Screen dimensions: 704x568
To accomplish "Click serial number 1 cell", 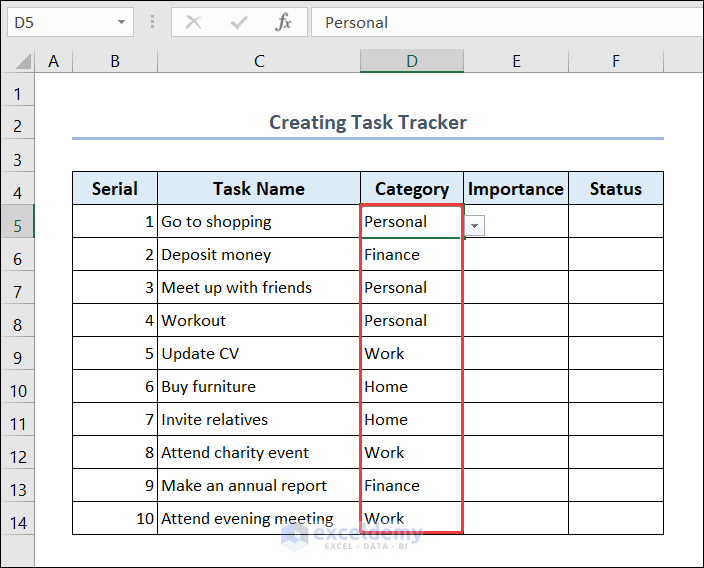I will click(x=115, y=221).
